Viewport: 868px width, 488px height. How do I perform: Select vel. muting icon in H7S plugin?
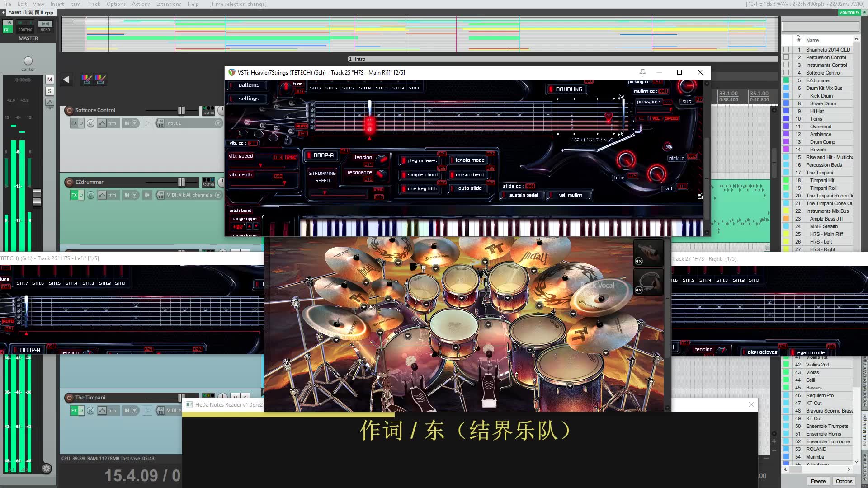click(x=569, y=195)
